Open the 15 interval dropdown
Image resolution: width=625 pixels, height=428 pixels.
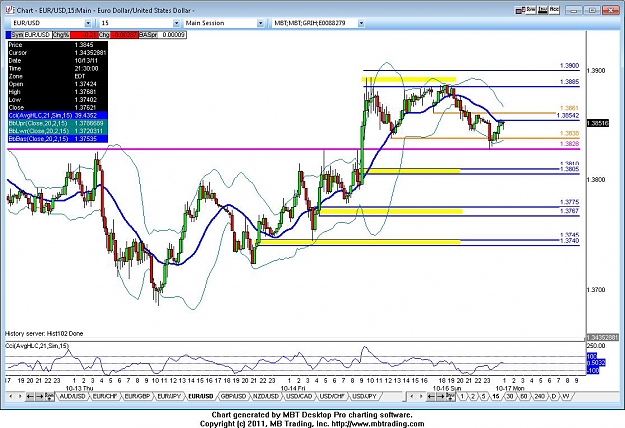pyautogui.click(x=176, y=23)
